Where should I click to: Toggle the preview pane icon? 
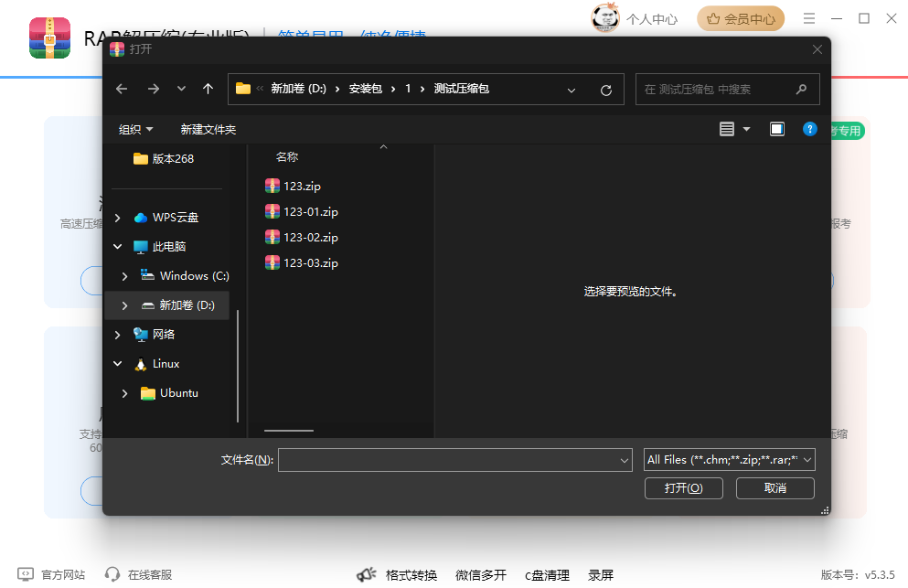point(777,129)
